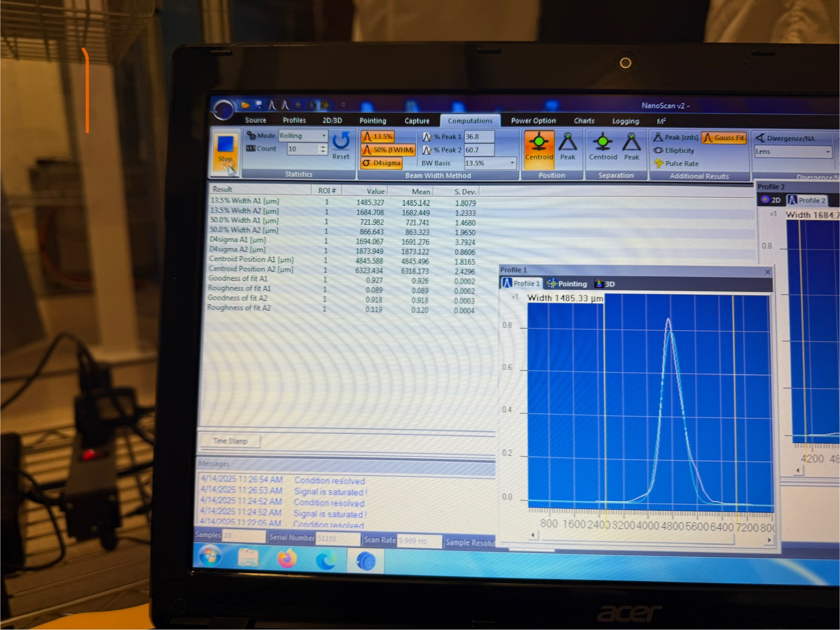Image resolution: width=840 pixels, height=630 pixels.
Task: Toggle the % Peak 2 width option
Action: pos(442,150)
